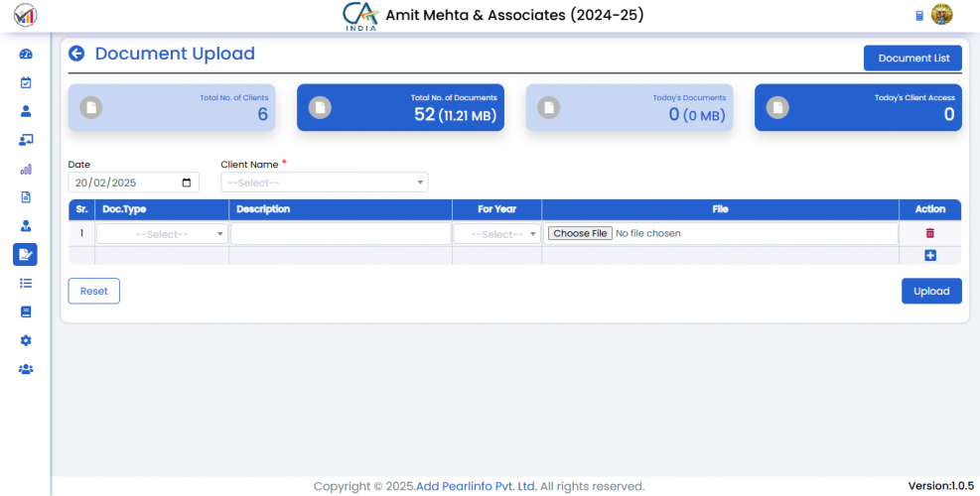This screenshot has width=980, height=496.
Task: Click the back arrow beside Document Upload
Action: pos(76,54)
